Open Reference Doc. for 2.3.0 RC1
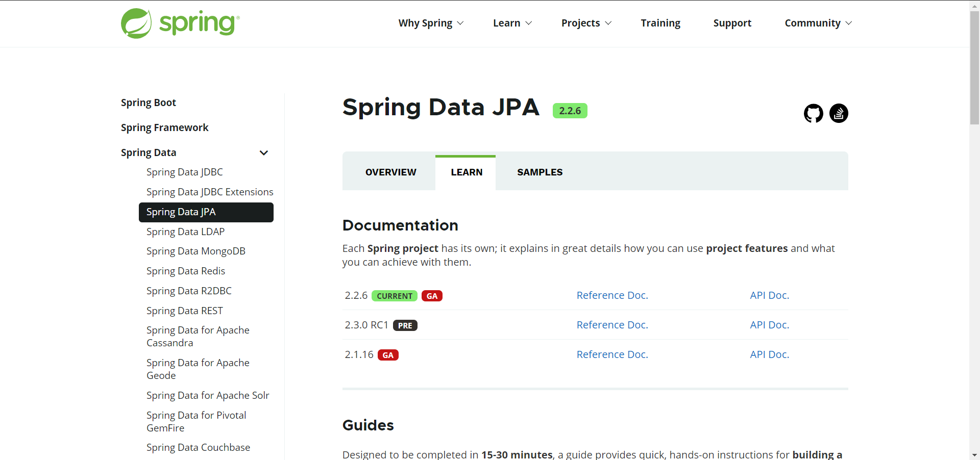The image size is (980, 460). coord(612,325)
